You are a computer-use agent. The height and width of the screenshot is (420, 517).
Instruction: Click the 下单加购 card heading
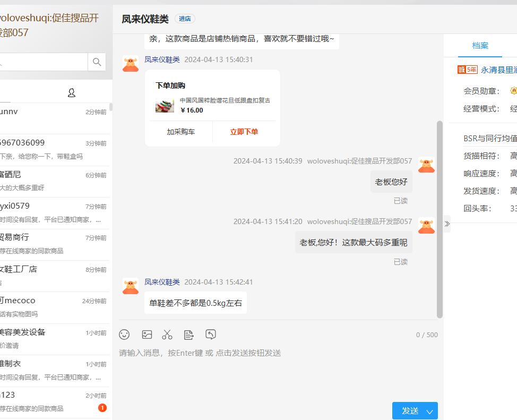(x=170, y=86)
